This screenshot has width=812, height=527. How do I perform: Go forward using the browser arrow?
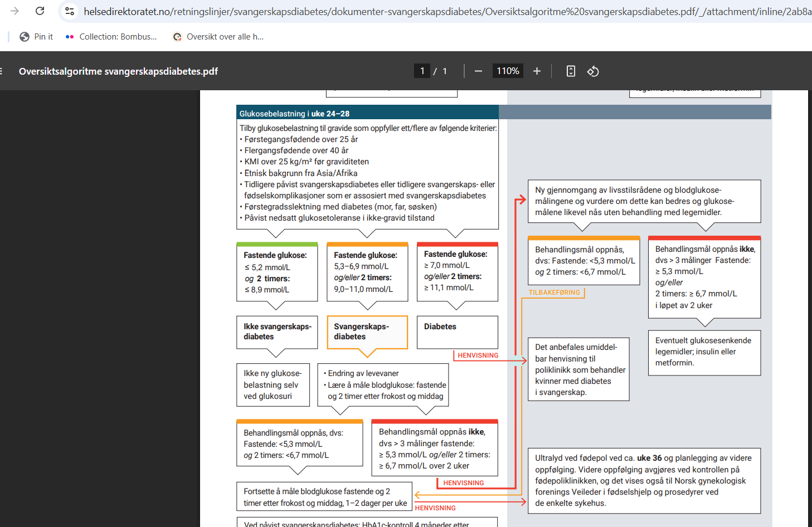click(x=14, y=11)
